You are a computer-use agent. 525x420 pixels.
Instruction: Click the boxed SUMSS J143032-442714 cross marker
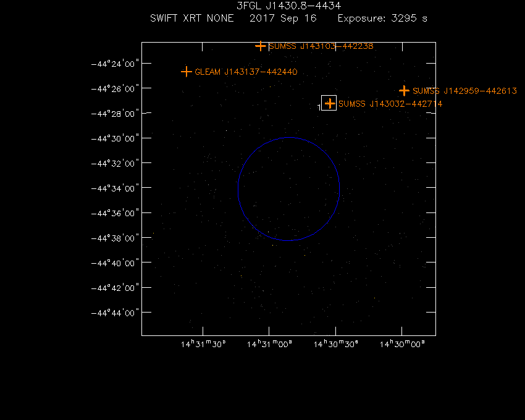[x=330, y=104]
